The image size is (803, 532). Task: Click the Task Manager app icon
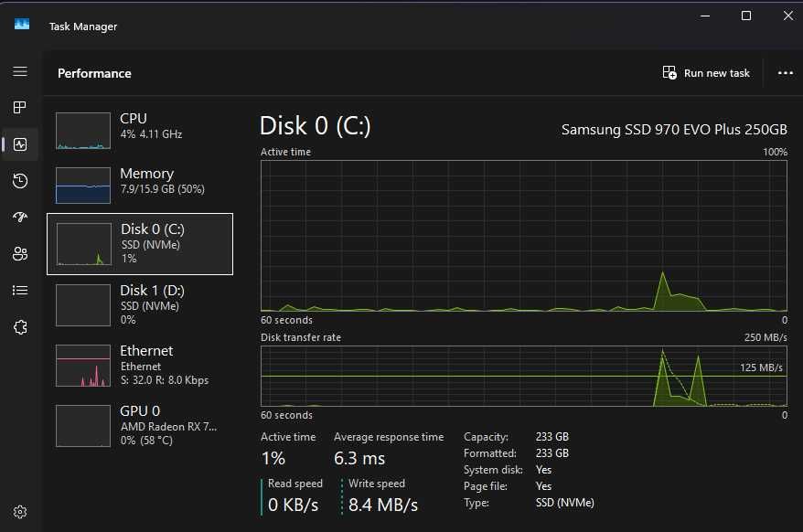pyautogui.click(x=22, y=24)
